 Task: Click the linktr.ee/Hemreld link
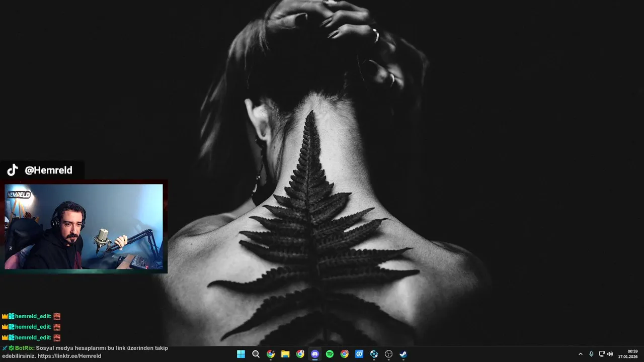click(69, 356)
